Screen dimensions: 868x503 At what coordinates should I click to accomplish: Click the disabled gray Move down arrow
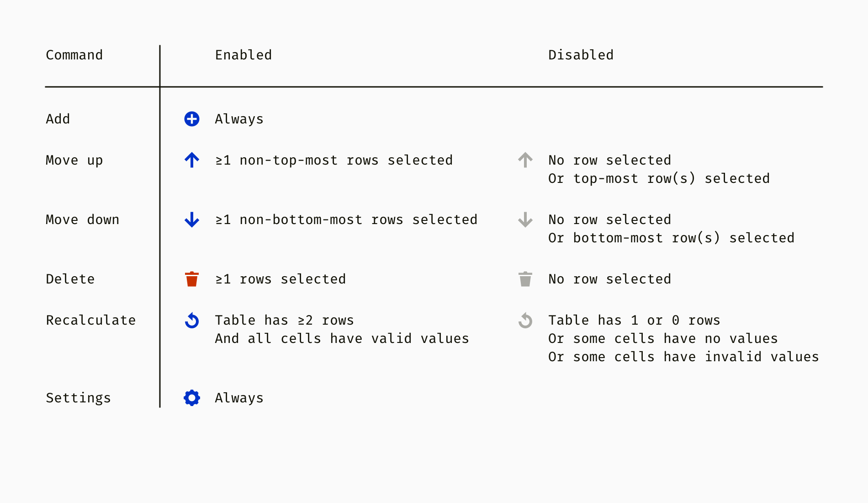pyautogui.click(x=525, y=219)
